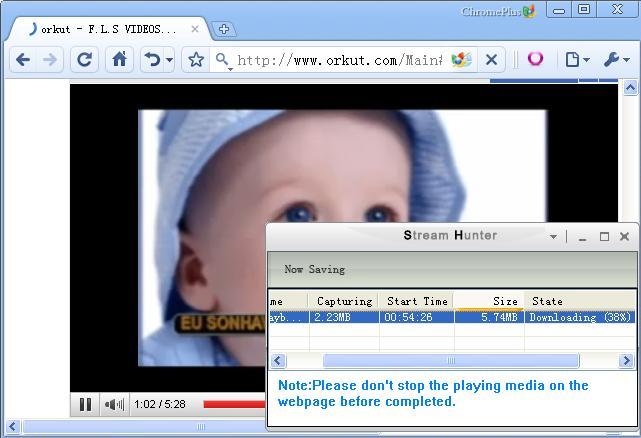Image resolution: width=641 pixels, height=438 pixels.
Task: Click the Now Saving tab label
Action: point(314,269)
